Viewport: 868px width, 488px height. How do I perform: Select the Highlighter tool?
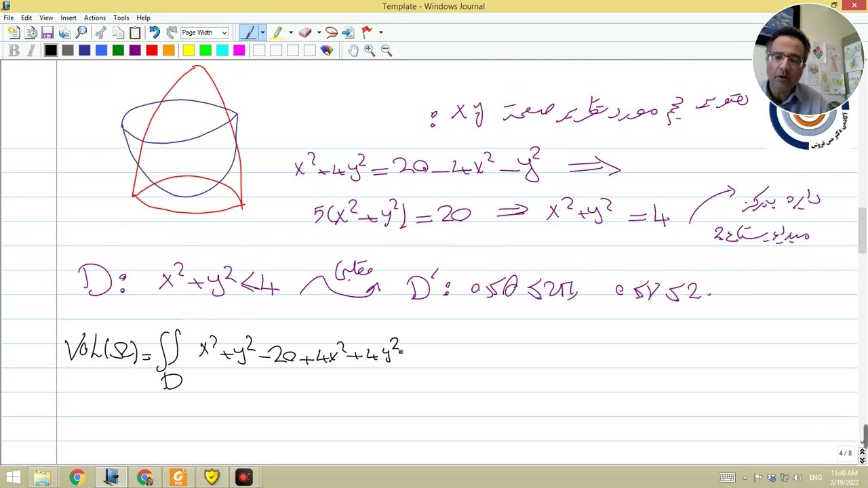tap(277, 33)
